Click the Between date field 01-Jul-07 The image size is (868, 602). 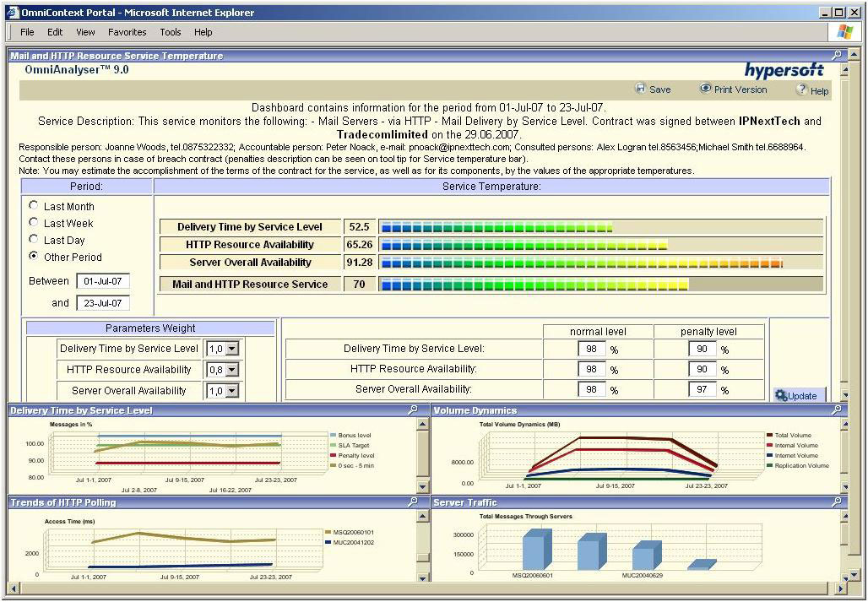[x=103, y=281]
